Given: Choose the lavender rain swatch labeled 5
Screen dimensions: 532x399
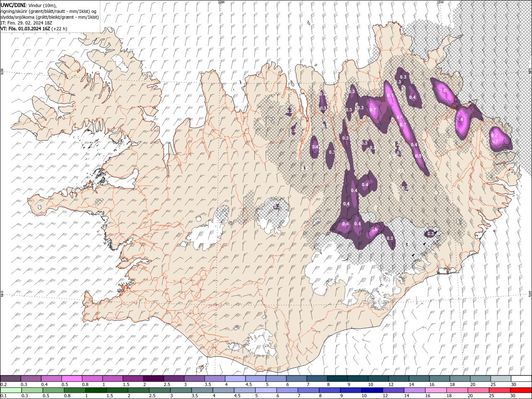Looking at the screenshot, I should coord(266,390).
